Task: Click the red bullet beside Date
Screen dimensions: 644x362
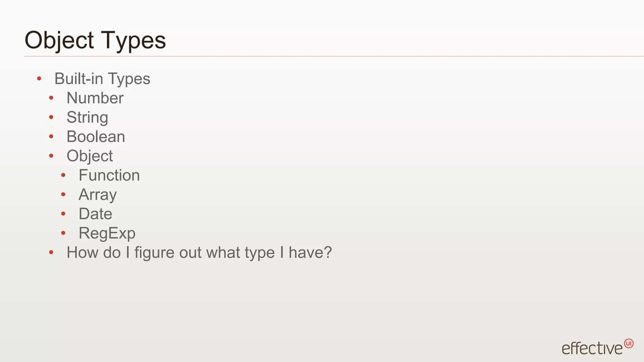Action: [63, 214]
